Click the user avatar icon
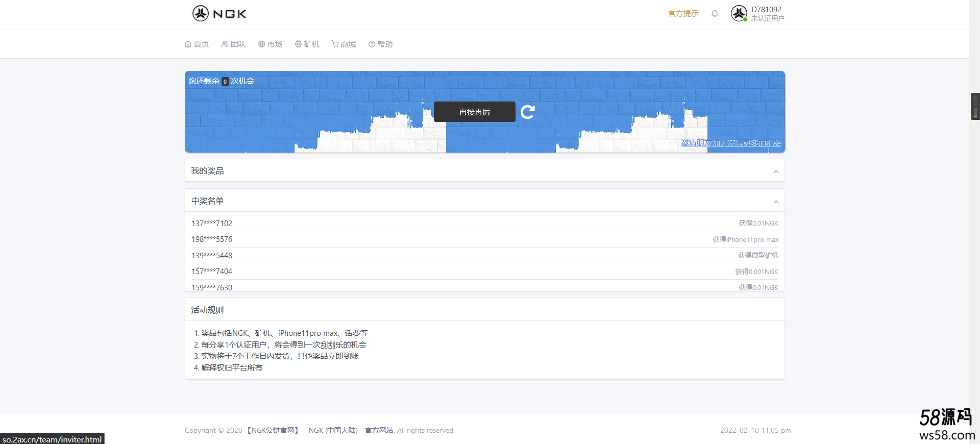Image resolution: width=980 pixels, height=444 pixels. point(739,13)
